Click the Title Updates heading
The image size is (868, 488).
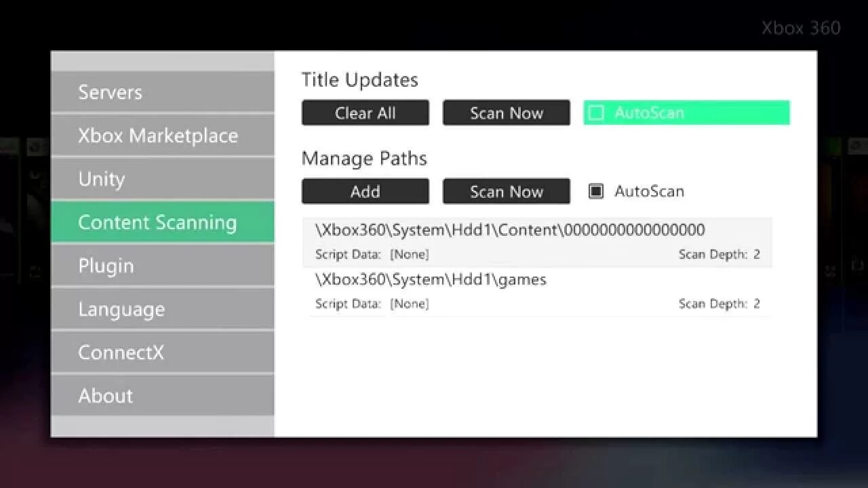point(360,80)
